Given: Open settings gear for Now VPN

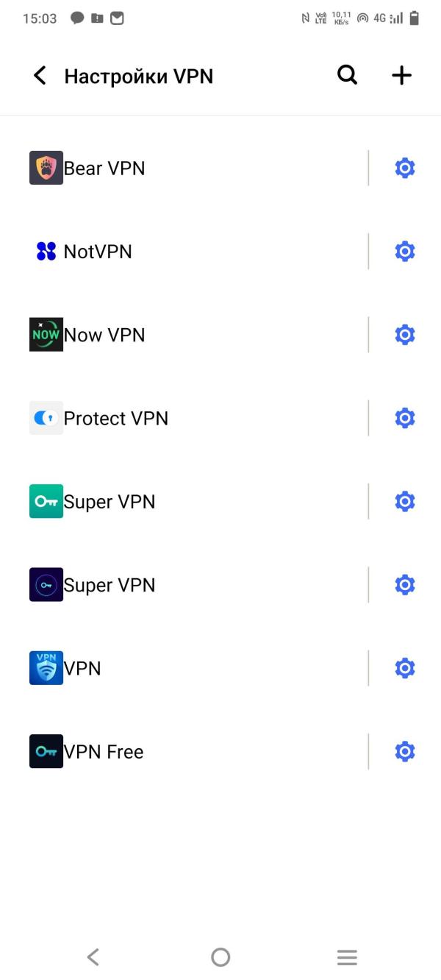Looking at the screenshot, I should coord(405,335).
